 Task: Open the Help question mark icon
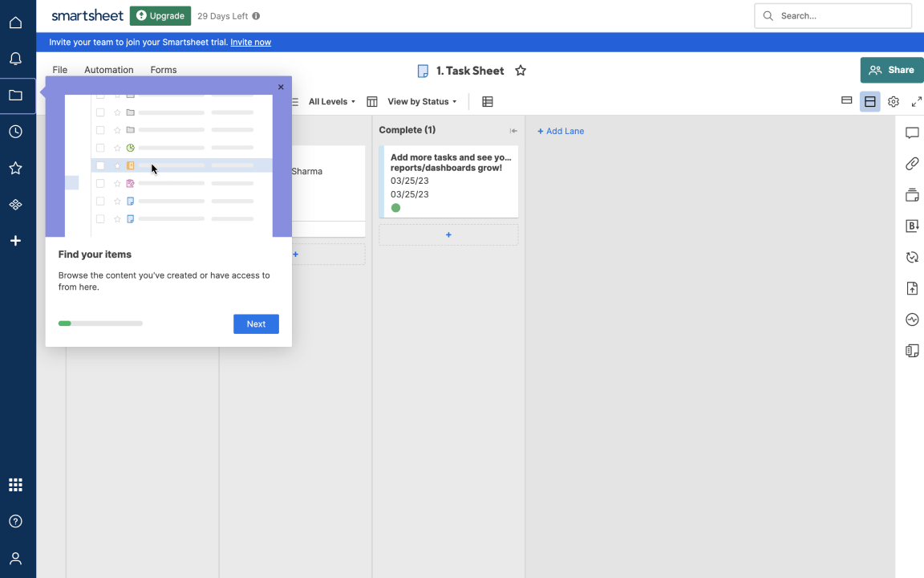[x=16, y=521]
